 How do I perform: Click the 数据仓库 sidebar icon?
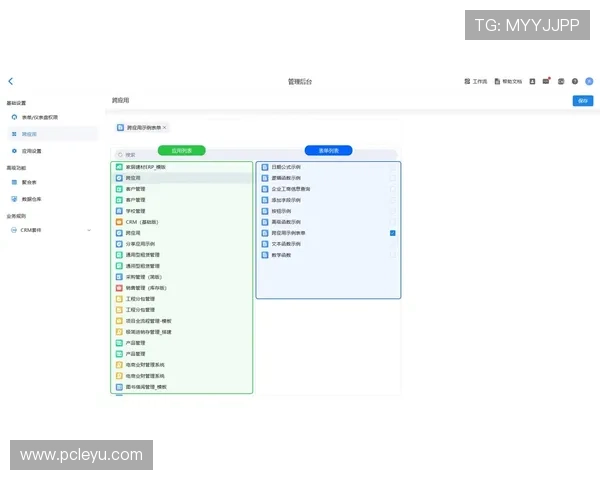click(14, 199)
